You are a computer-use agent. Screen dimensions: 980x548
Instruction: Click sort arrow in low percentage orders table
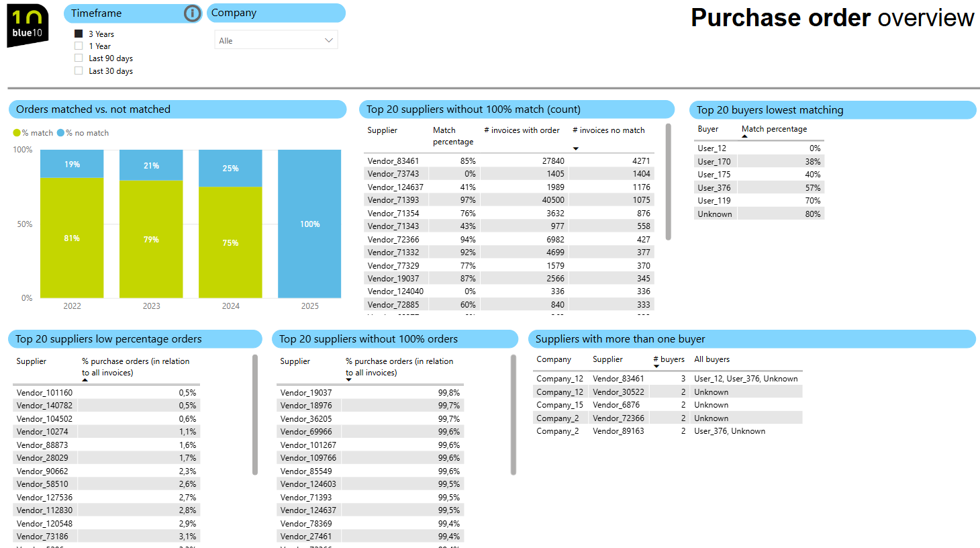(x=85, y=380)
